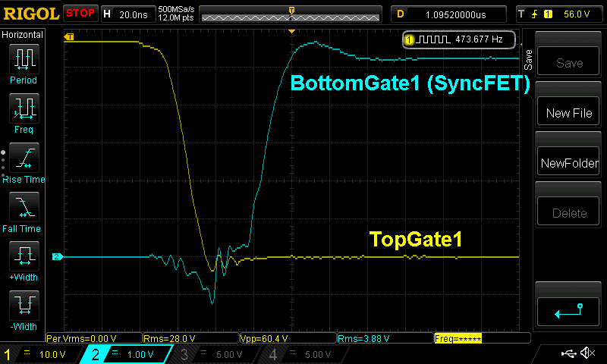The height and width of the screenshot is (364, 607).
Task: Choose the Fall Time measurement icon
Action: 24,207
